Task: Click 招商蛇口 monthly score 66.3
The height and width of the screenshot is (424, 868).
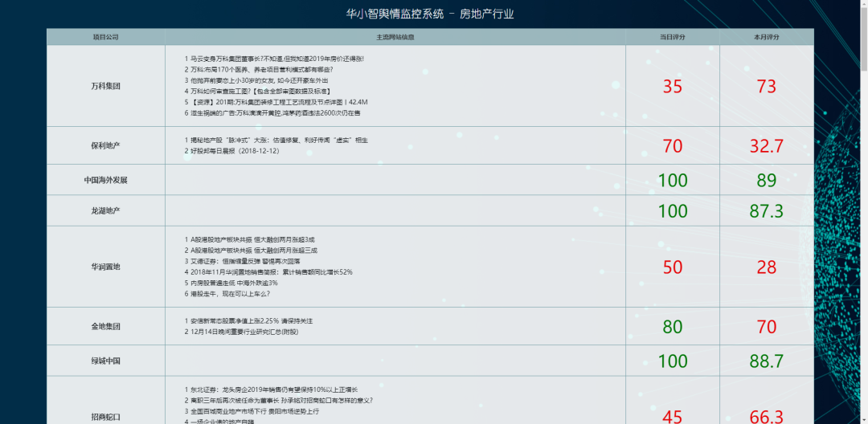Action: (x=767, y=417)
